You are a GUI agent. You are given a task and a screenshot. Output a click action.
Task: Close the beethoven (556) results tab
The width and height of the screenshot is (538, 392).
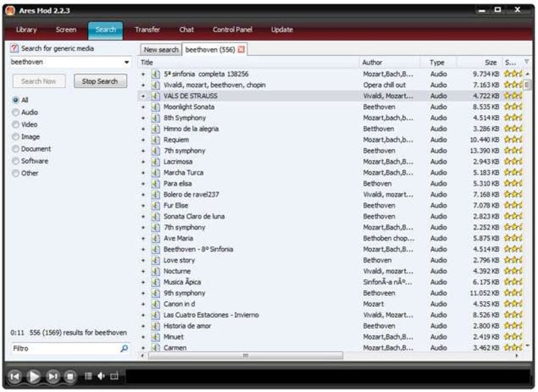241,50
